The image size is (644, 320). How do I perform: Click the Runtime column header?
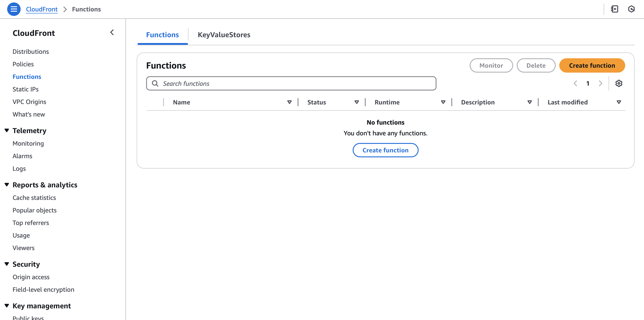[387, 102]
